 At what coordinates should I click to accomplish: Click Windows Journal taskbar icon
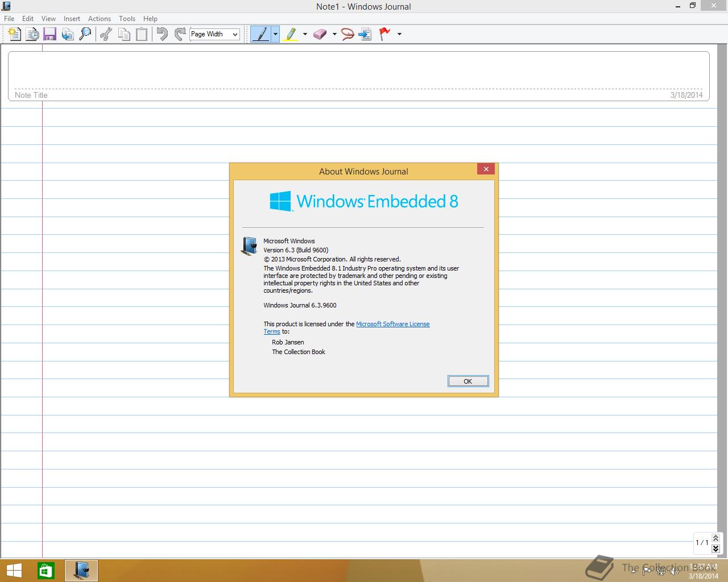click(81, 570)
